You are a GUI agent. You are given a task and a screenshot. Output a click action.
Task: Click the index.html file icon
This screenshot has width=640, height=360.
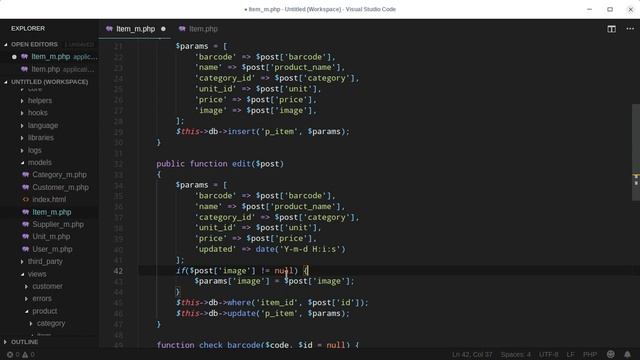point(25,200)
